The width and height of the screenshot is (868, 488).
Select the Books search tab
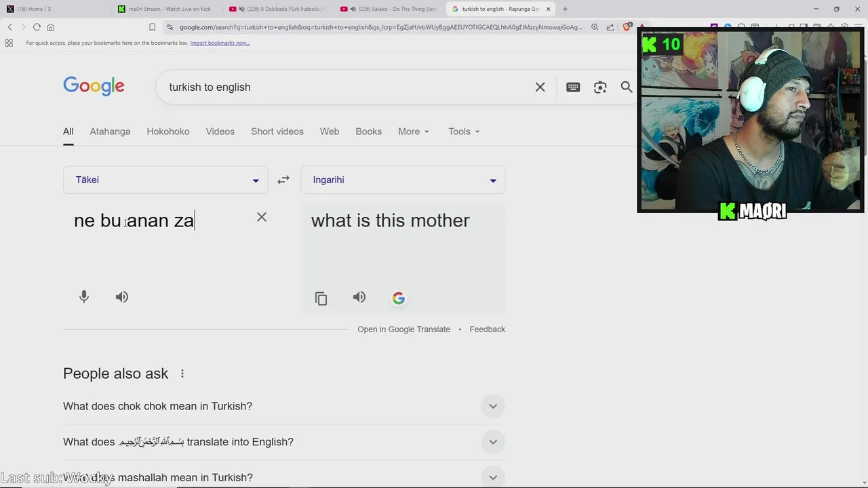[369, 131]
